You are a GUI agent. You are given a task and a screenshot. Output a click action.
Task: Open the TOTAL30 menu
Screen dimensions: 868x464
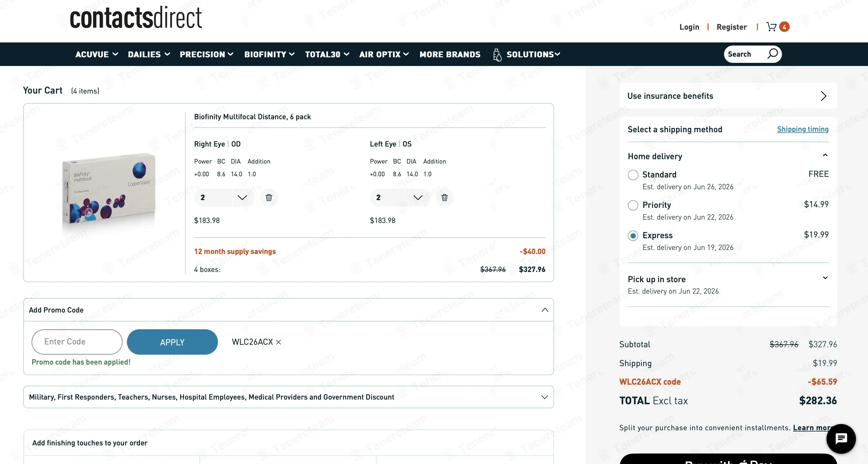(x=327, y=54)
